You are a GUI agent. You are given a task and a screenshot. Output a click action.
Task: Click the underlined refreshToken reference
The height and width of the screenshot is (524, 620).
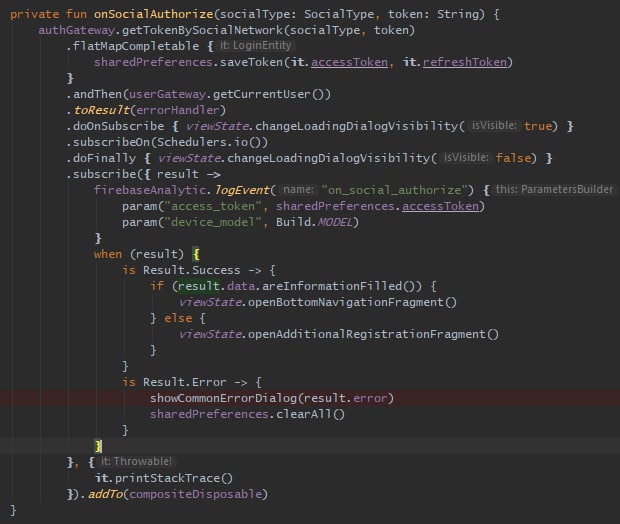(x=465, y=62)
